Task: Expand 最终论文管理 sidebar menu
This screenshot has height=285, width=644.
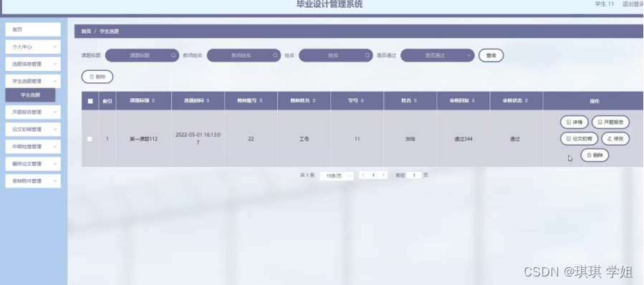Action: point(33,164)
